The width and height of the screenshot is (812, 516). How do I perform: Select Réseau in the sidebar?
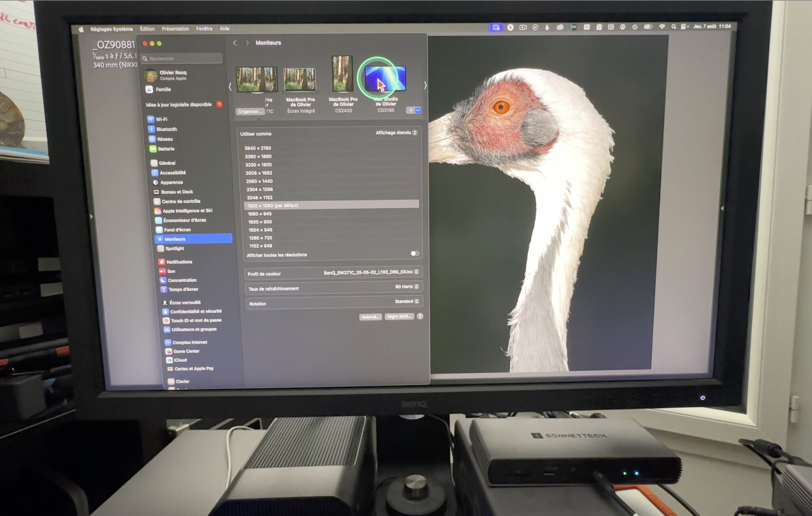[x=161, y=139]
